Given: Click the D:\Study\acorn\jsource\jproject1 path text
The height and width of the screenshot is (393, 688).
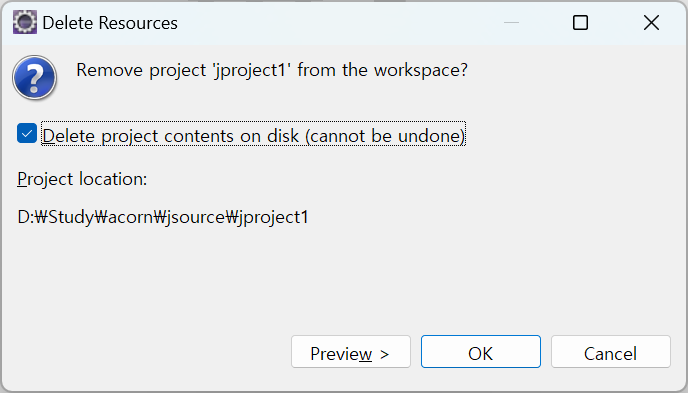Looking at the screenshot, I should [163, 217].
